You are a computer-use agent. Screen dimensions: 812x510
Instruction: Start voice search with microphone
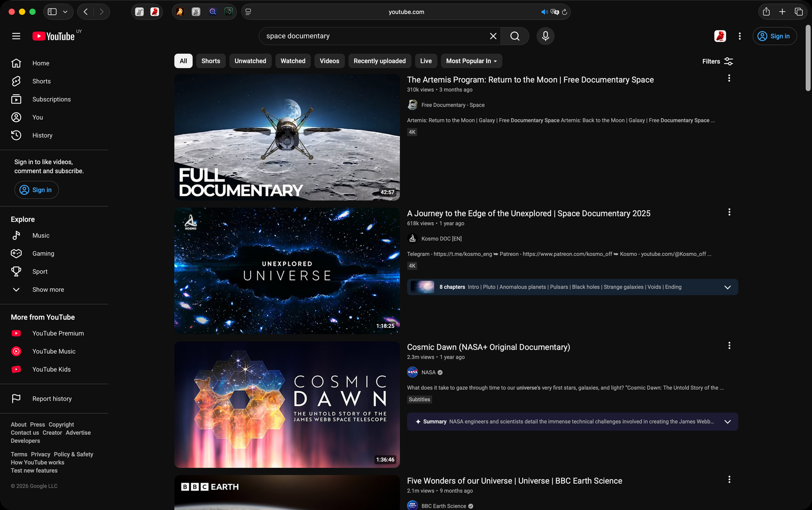click(546, 36)
